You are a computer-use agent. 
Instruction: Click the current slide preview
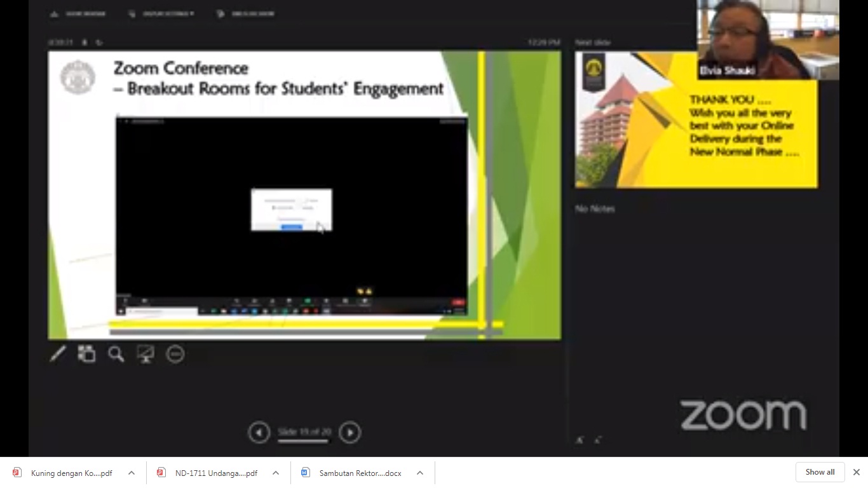point(304,195)
